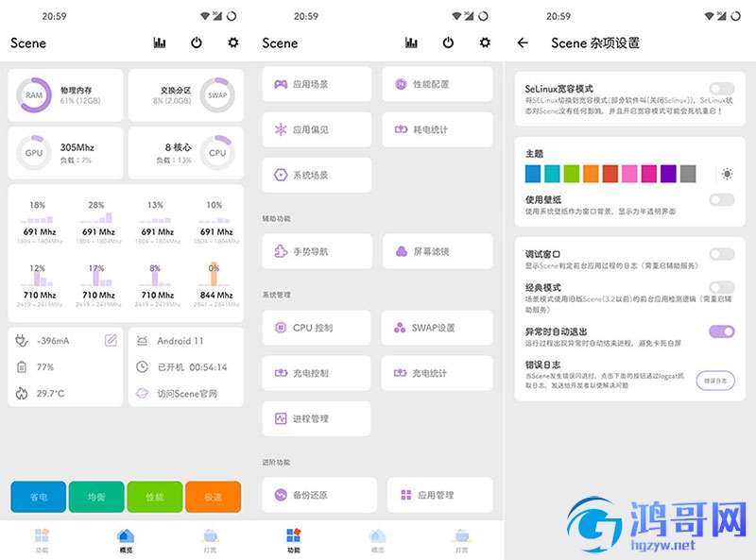Viewport: 756px width, 560px height.
Task: Tap the core cell showing 28%
Action: coord(98,222)
